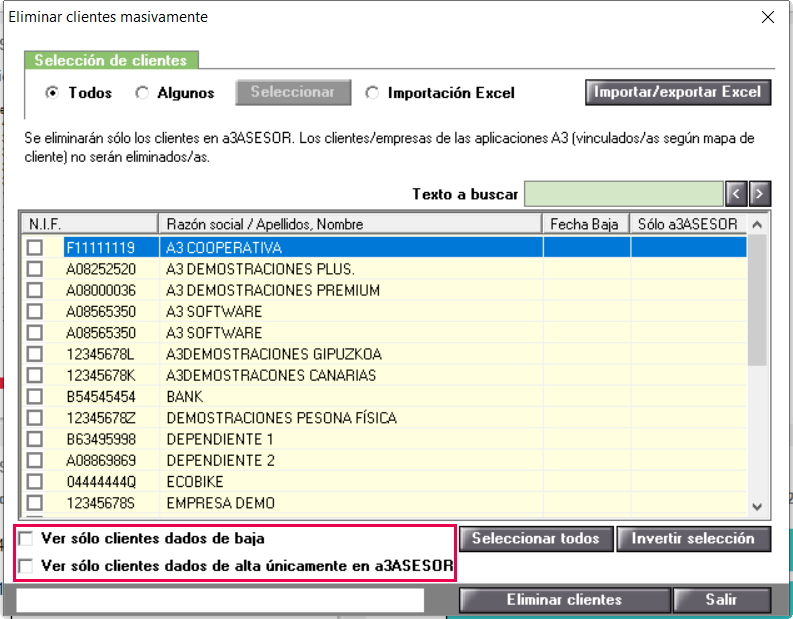Select the Importación Excel radio option
The height and width of the screenshot is (619, 793).
(x=372, y=93)
